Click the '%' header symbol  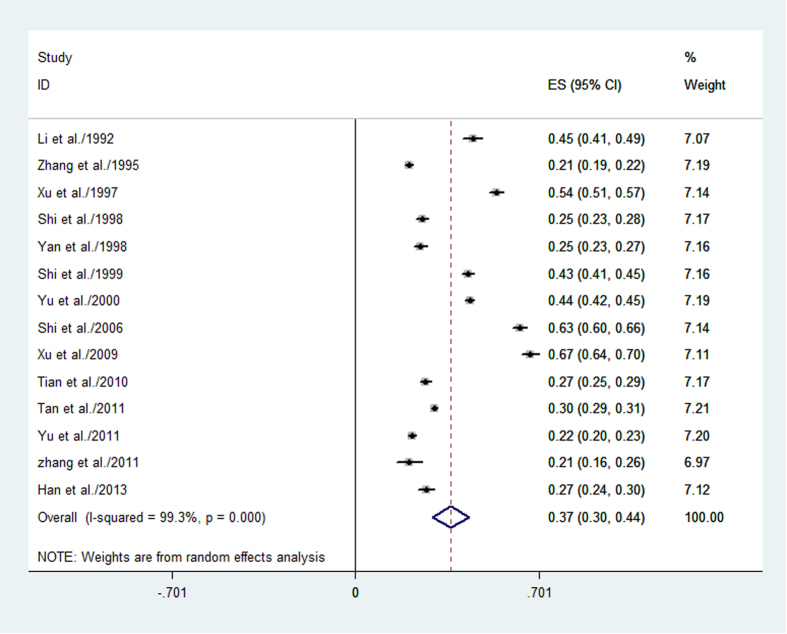click(690, 58)
